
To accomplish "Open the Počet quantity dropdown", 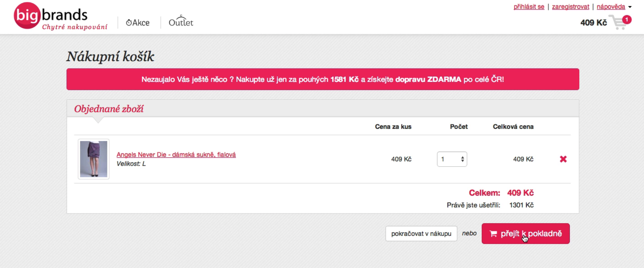I will 452,159.
